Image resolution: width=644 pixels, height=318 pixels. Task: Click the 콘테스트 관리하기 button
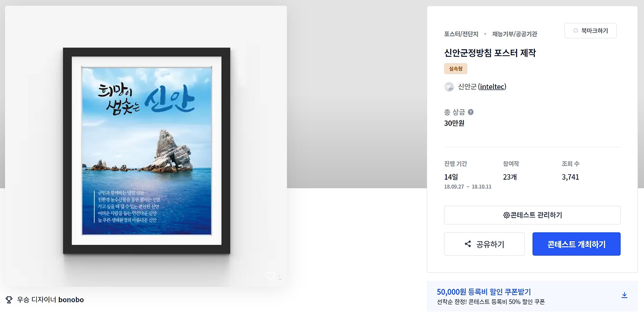click(x=532, y=215)
